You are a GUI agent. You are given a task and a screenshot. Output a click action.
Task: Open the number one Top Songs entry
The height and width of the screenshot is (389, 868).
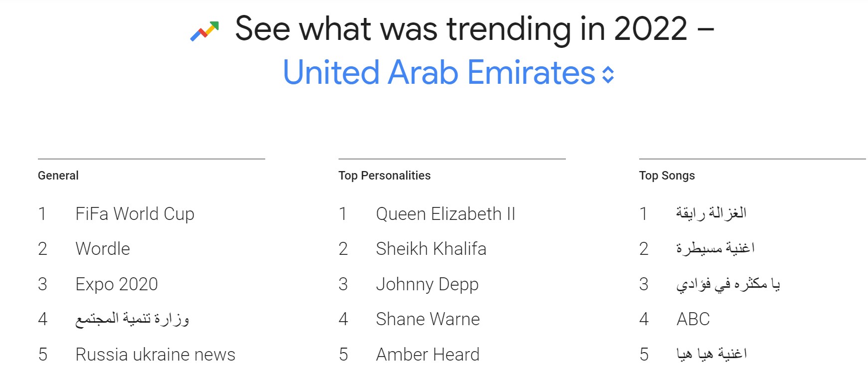point(711,214)
